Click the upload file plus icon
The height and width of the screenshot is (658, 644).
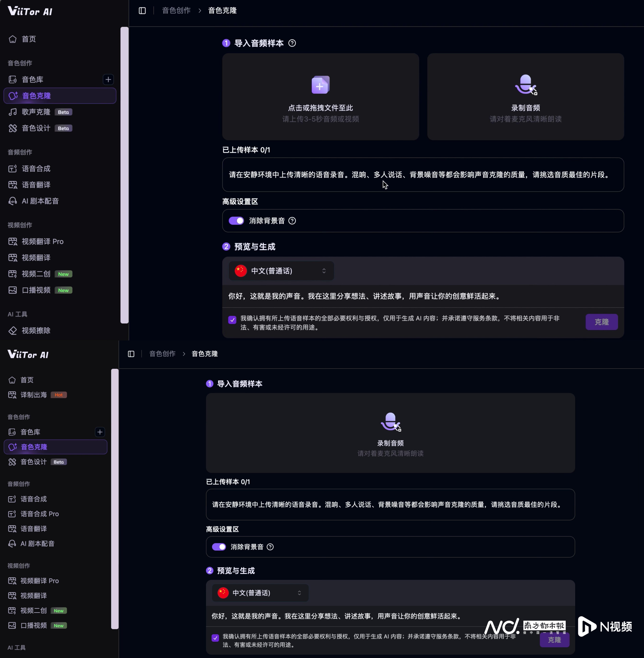(320, 85)
